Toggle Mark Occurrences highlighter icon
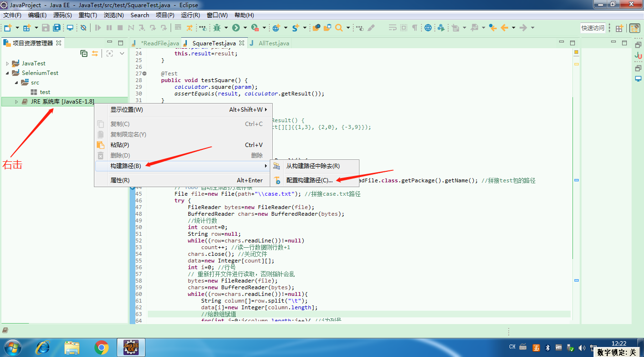This screenshot has height=357, width=644. (x=371, y=28)
